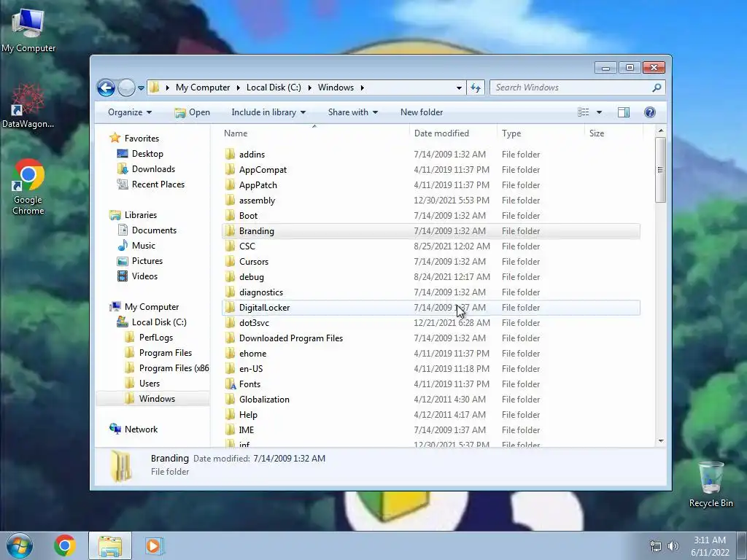The image size is (747, 560).
Task: Select Favorites in navigation pane
Action: (142, 139)
